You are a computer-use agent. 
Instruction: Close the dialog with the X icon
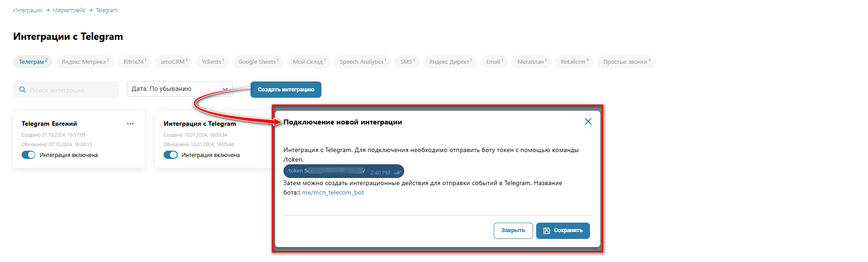(588, 121)
